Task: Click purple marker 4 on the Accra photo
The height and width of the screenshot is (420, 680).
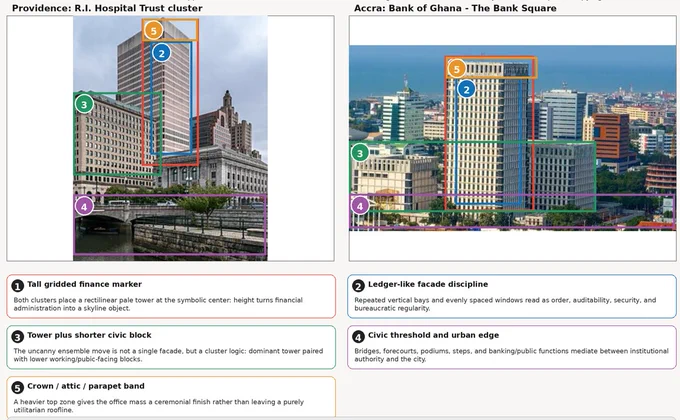Action: tap(360, 206)
